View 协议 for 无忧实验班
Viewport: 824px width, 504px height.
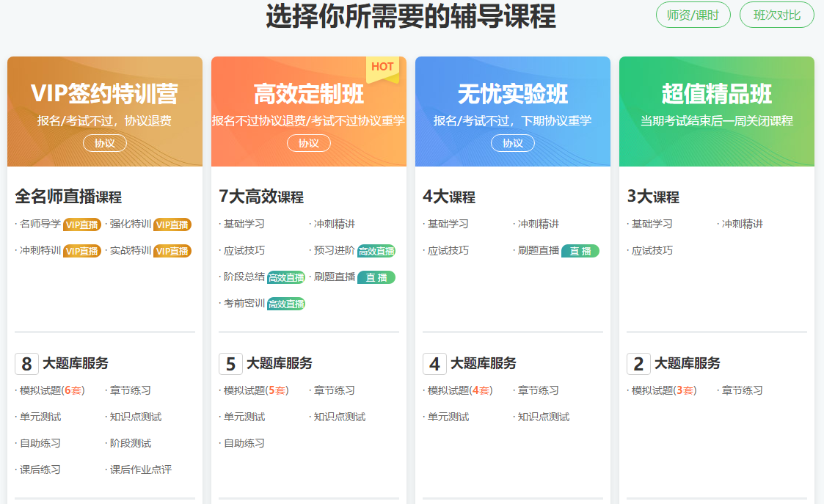pyautogui.click(x=513, y=143)
